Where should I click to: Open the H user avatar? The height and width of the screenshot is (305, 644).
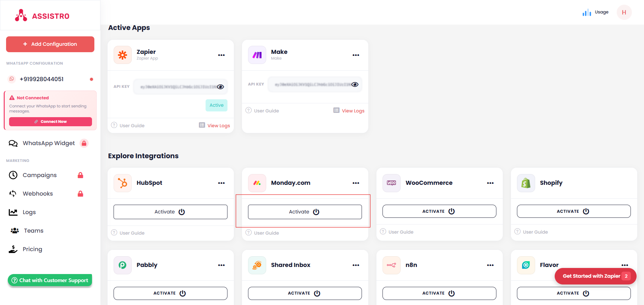tap(624, 12)
